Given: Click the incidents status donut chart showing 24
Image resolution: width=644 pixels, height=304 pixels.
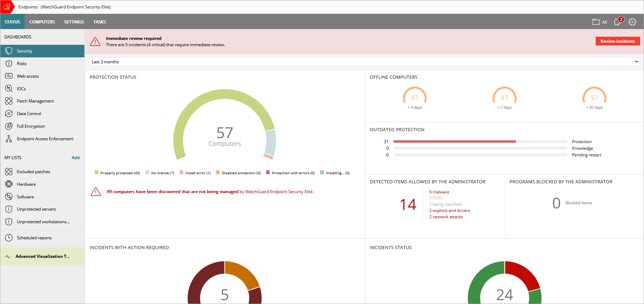Looking at the screenshot, I should pyautogui.click(x=505, y=283).
